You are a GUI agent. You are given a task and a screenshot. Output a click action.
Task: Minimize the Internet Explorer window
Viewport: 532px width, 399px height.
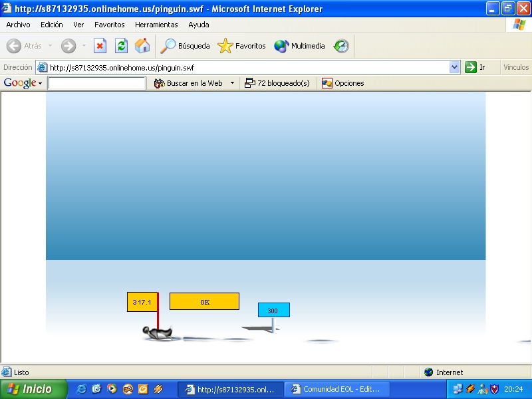[x=493, y=8]
